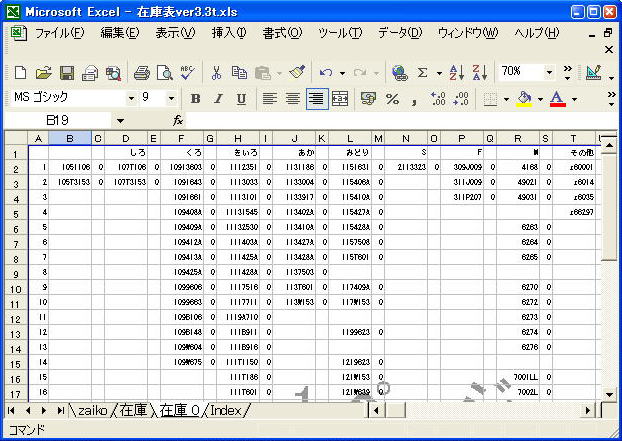Click column header F
Viewport: 622px width, 441px height.
point(180,137)
